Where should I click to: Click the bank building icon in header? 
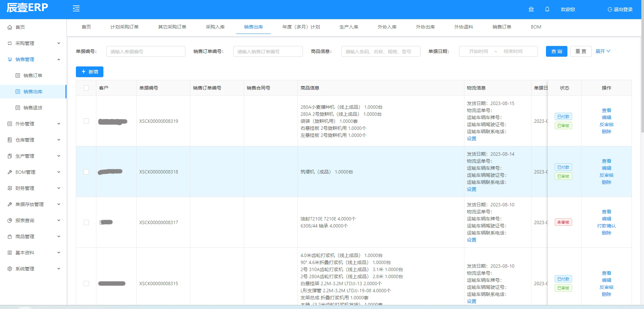(531, 9)
